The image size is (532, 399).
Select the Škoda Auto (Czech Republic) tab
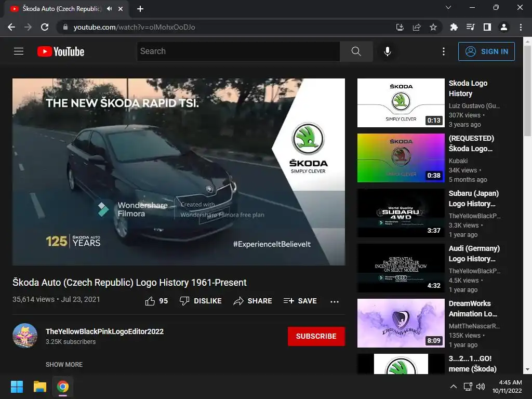click(62, 9)
